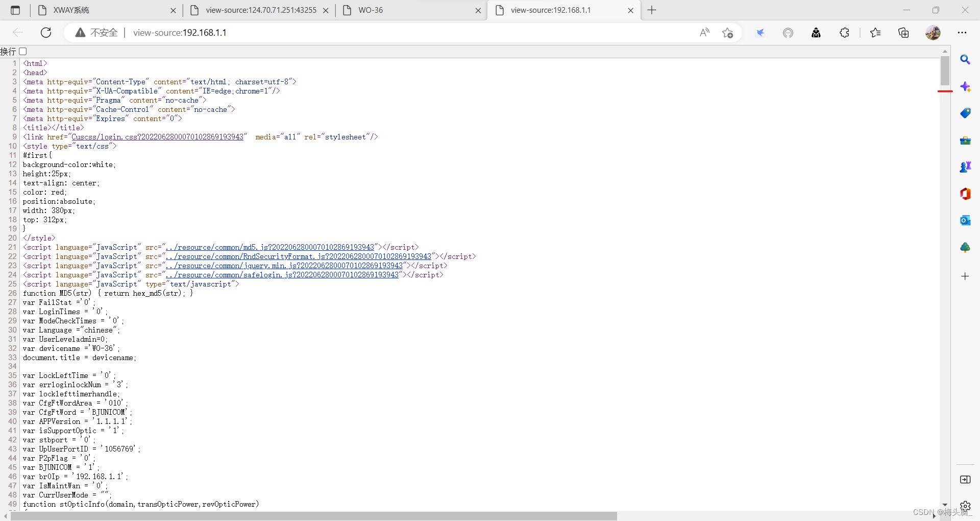Click the line var br0Ip = '192.168.1.1'
Viewport: 980px width, 521px height.
[75, 477]
